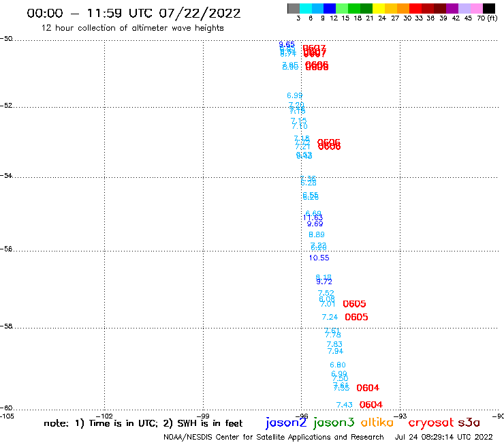Click the red time label 0604 beside 7.43
The height and width of the screenshot is (443, 504).
pyautogui.click(x=371, y=405)
